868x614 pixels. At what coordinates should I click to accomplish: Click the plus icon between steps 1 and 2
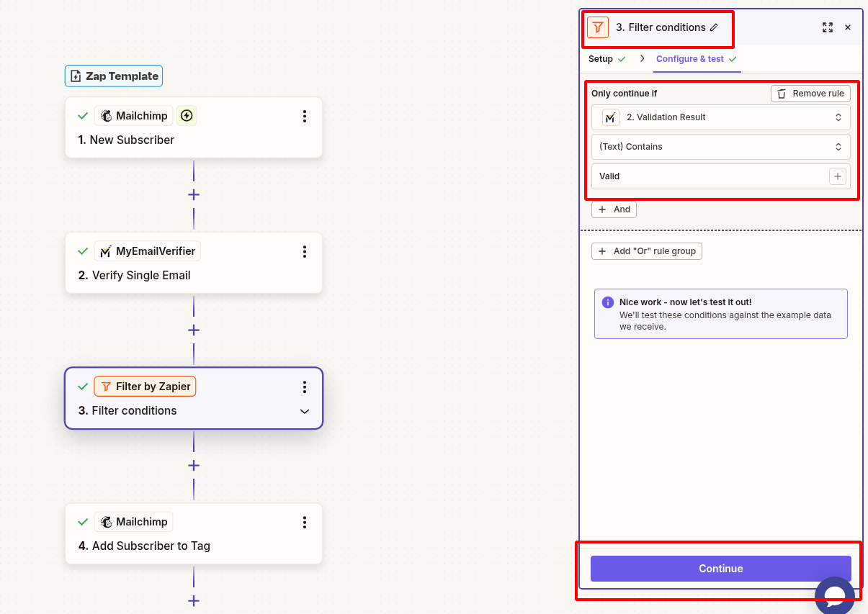193,194
